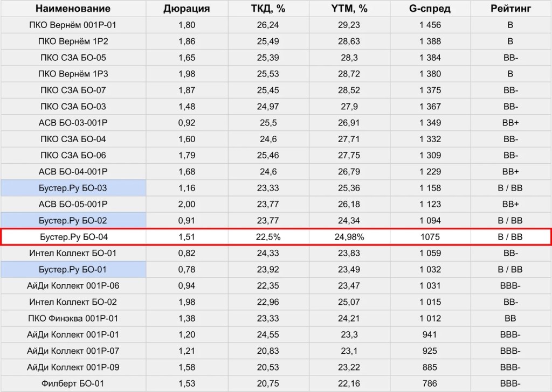Image resolution: width=552 pixels, height=392 pixels.
Task: Click duration value "2,00"
Action: pyautogui.click(x=187, y=204)
